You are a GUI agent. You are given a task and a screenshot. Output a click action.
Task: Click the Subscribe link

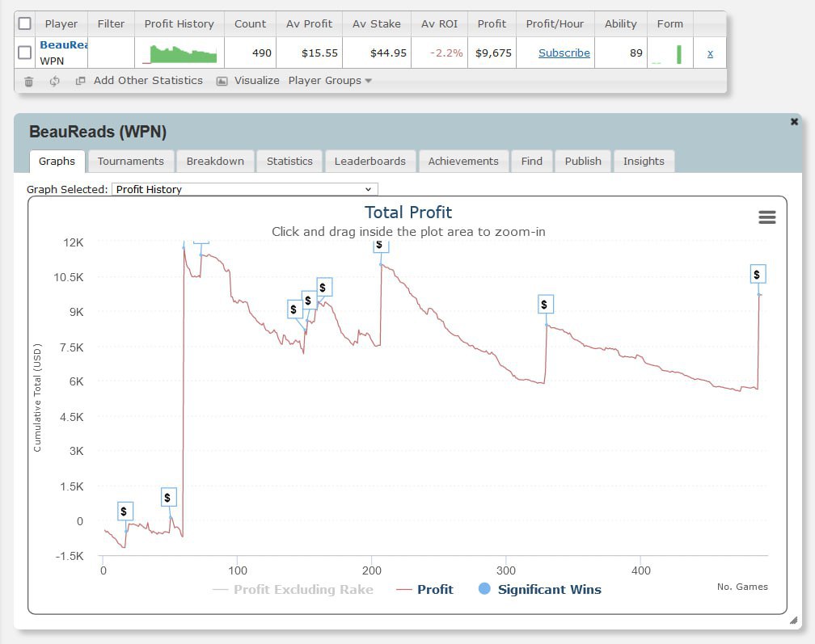pyautogui.click(x=564, y=53)
